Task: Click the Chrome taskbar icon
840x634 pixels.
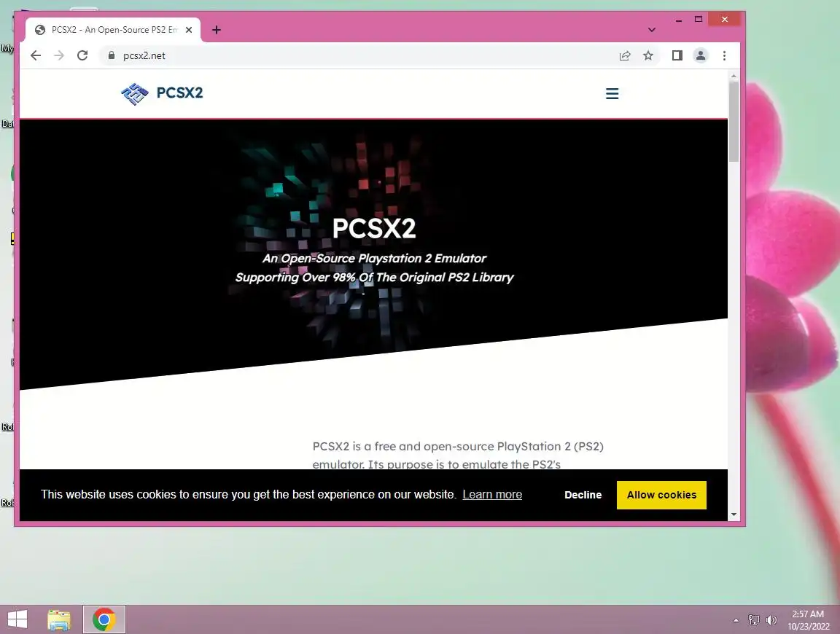Action: click(x=104, y=619)
